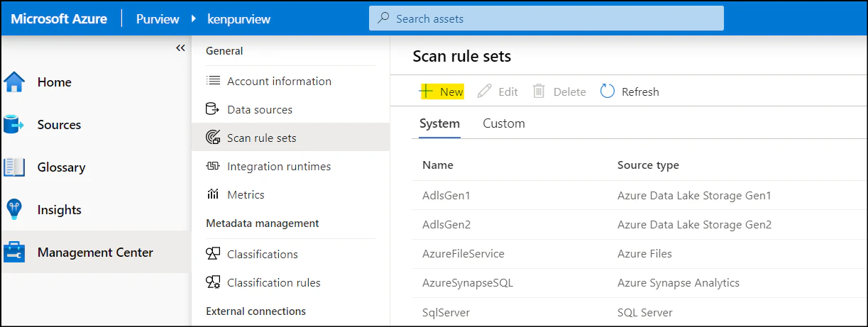Select the SqlServer rule set
Screen dimensions: 868x327
pyautogui.click(x=446, y=312)
